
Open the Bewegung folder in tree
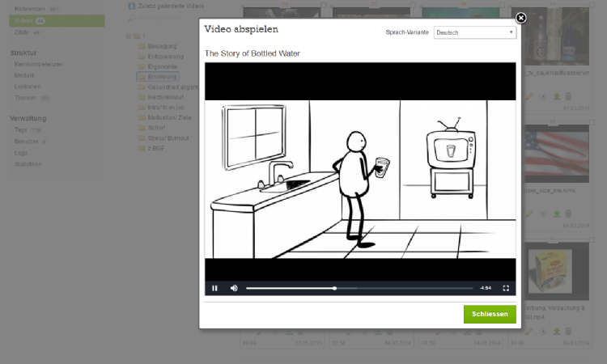(x=162, y=46)
